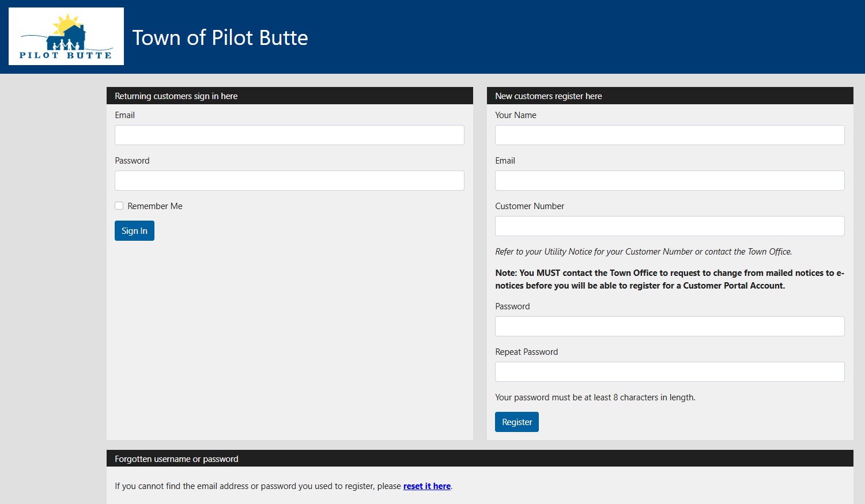The width and height of the screenshot is (865, 504).
Task: Enable the Remember Me checkbox
Action: coord(119,206)
